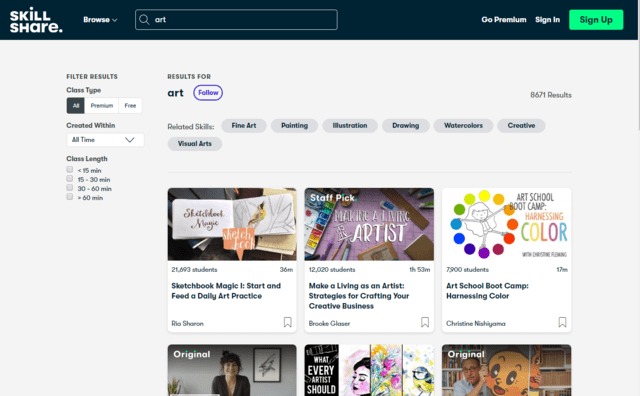This screenshot has width=640, height=396.
Task: Open Making a Living as Artist thumbnail
Action: (x=369, y=224)
